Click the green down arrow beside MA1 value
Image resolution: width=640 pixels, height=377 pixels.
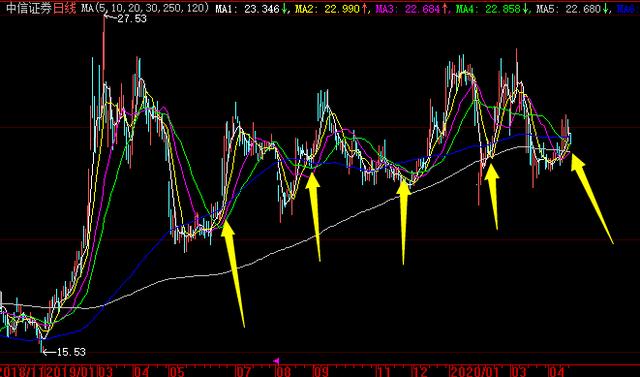pyautogui.click(x=284, y=9)
